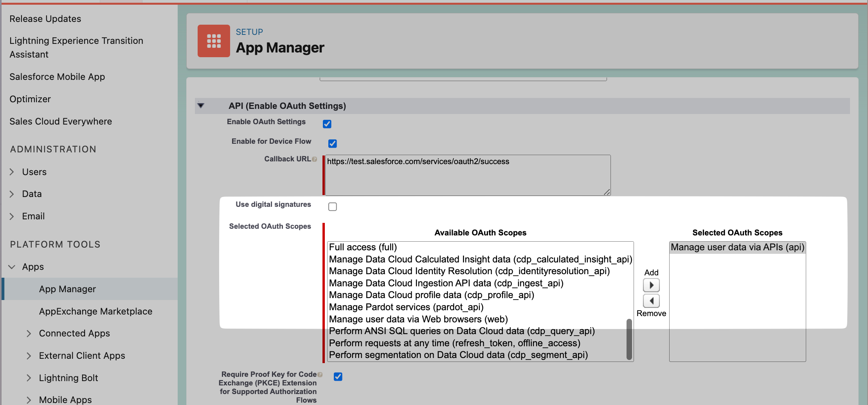Select App Manager in sidebar

[x=67, y=289]
